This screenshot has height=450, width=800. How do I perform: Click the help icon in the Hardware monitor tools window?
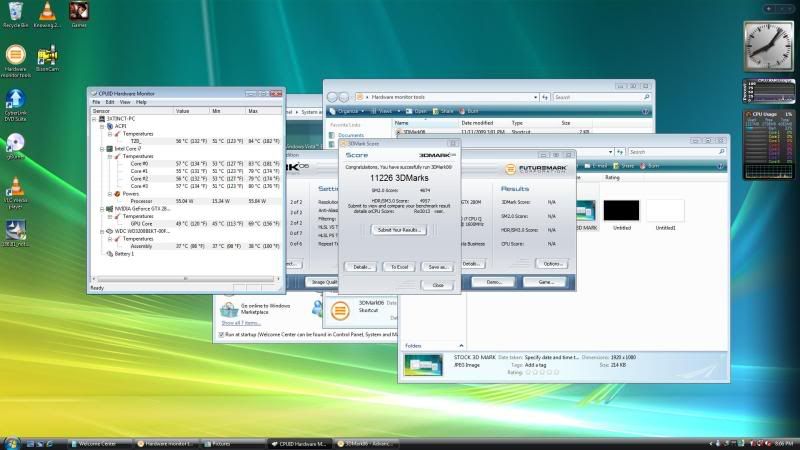tap(645, 111)
